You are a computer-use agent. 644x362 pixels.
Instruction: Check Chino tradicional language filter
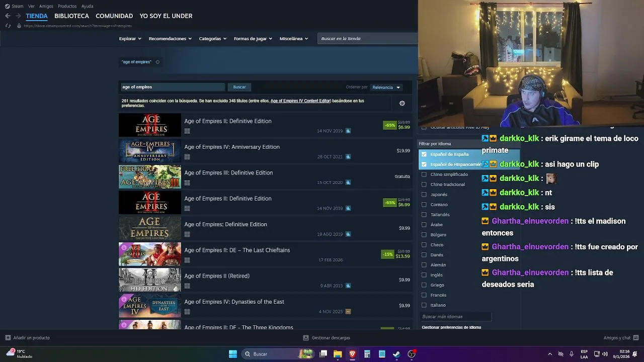(424, 185)
